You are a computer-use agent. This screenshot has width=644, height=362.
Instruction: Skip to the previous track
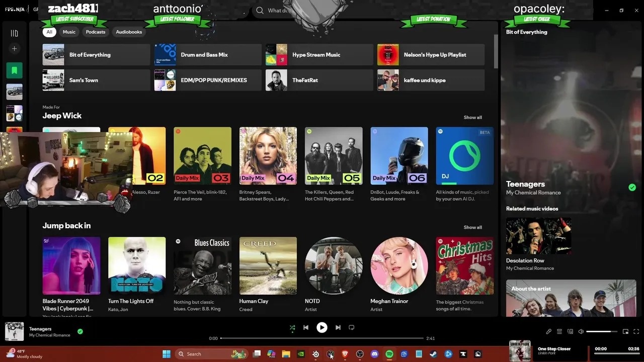pyautogui.click(x=306, y=327)
